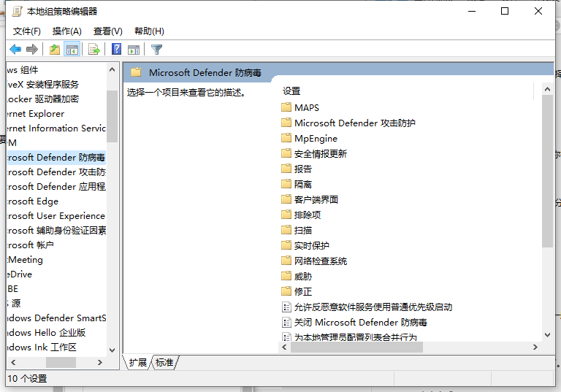Click the tree pane scroll-up arrow
Screen dimensions: 561x392
point(112,69)
